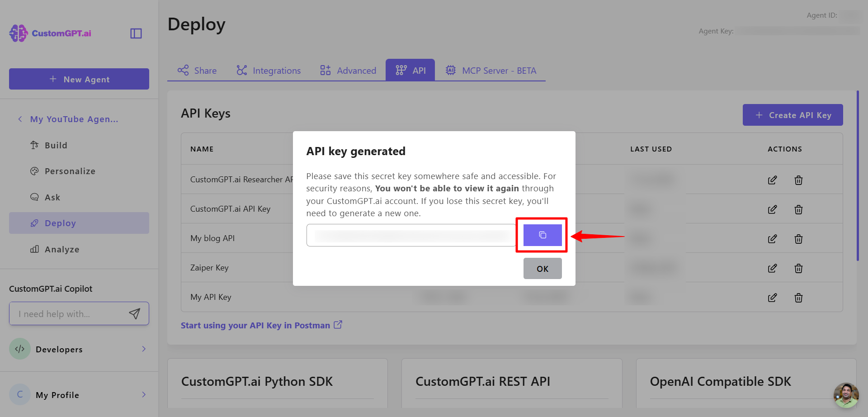This screenshot has width=868, height=417.
Task: Edit the CustomGPT.ai API Key row
Action: point(773,209)
